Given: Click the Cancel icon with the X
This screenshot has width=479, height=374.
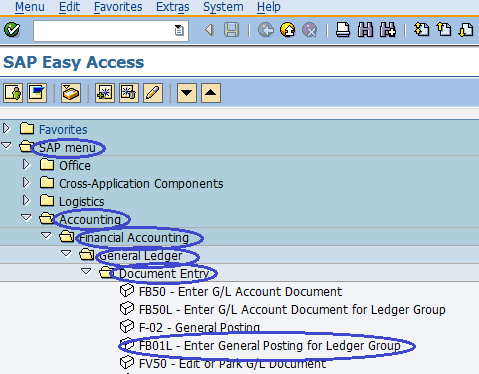Looking at the screenshot, I should [310, 30].
